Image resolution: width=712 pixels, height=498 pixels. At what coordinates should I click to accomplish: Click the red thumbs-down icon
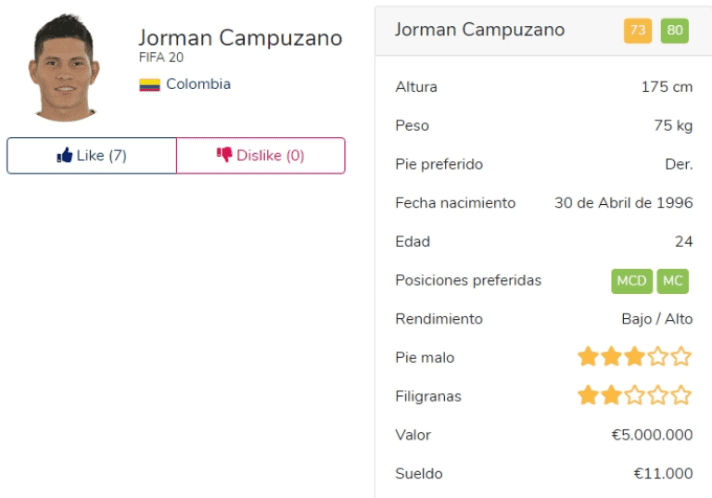tap(224, 155)
